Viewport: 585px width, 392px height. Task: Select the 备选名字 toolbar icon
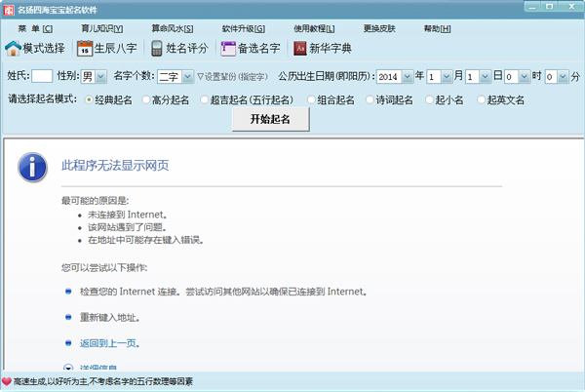(228, 48)
